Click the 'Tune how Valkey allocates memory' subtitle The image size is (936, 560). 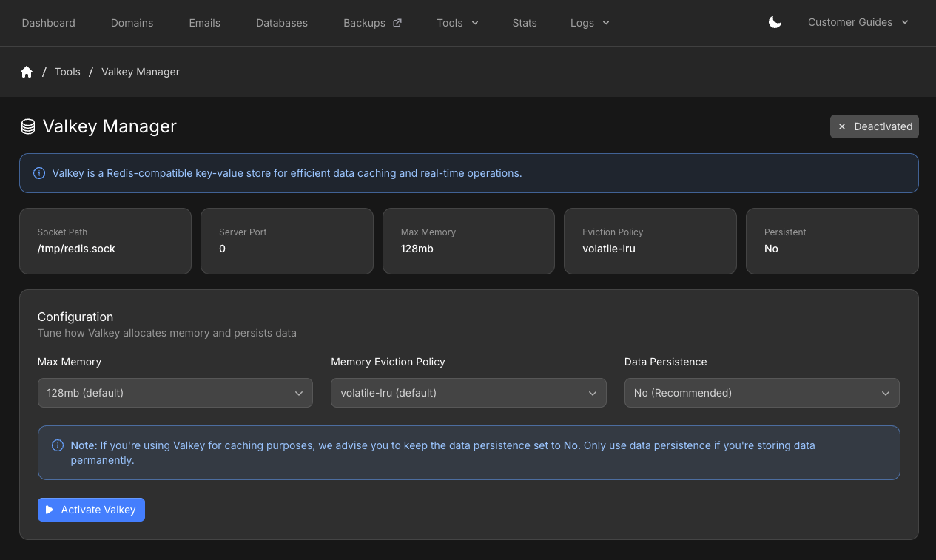pos(167,333)
